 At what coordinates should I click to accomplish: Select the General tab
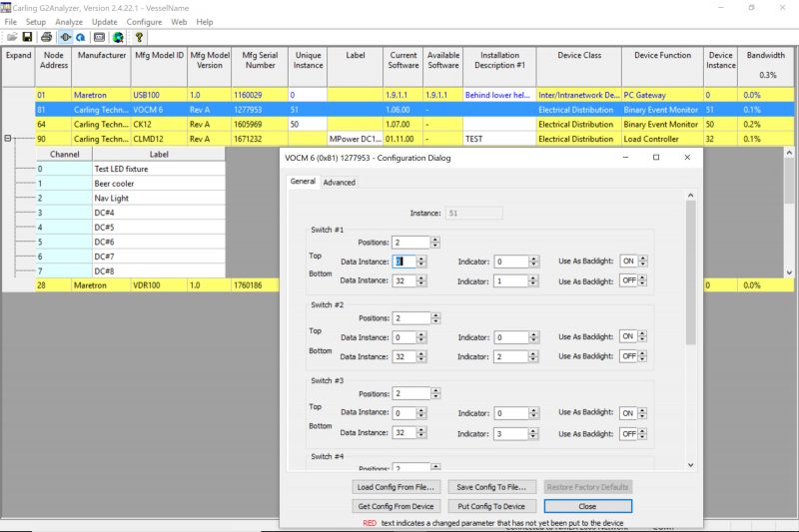point(303,182)
